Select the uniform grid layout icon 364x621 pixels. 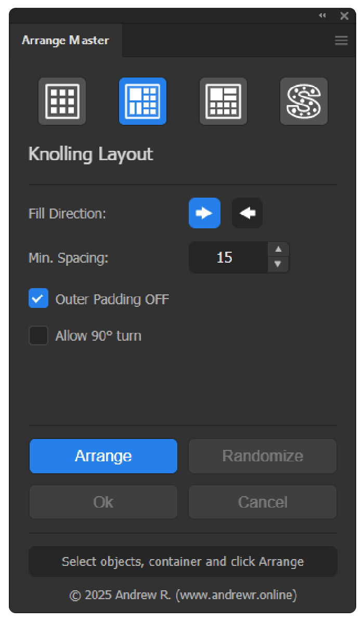pyautogui.click(x=62, y=101)
